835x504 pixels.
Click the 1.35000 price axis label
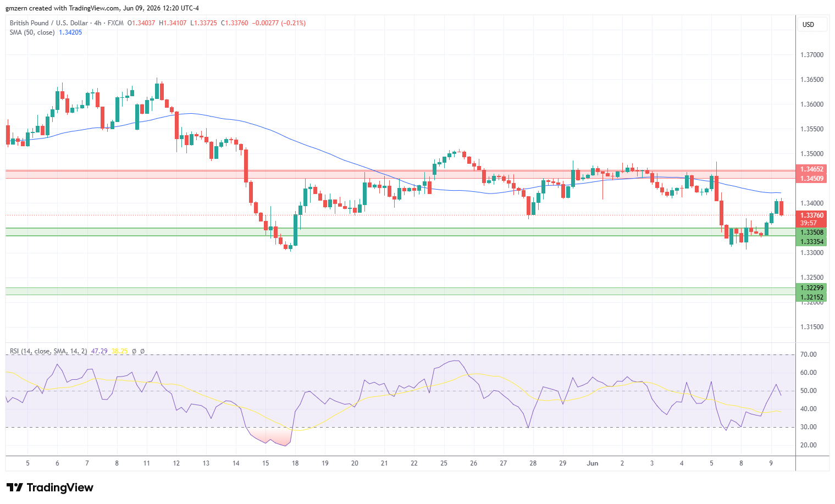tap(812, 154)
